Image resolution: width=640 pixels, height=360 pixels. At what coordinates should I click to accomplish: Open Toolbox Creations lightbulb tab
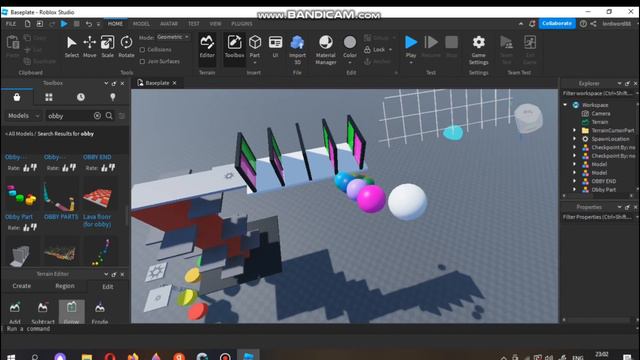point(113,97)
